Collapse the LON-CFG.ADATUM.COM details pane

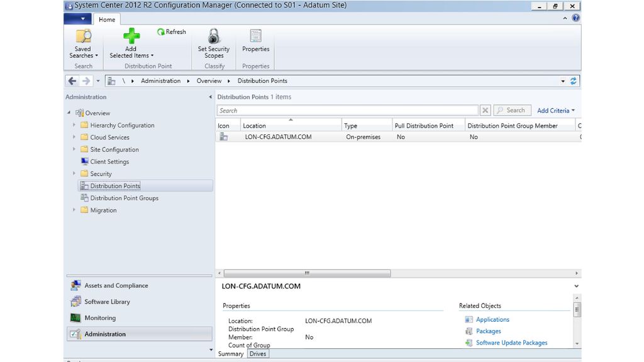tap(576, 286)
